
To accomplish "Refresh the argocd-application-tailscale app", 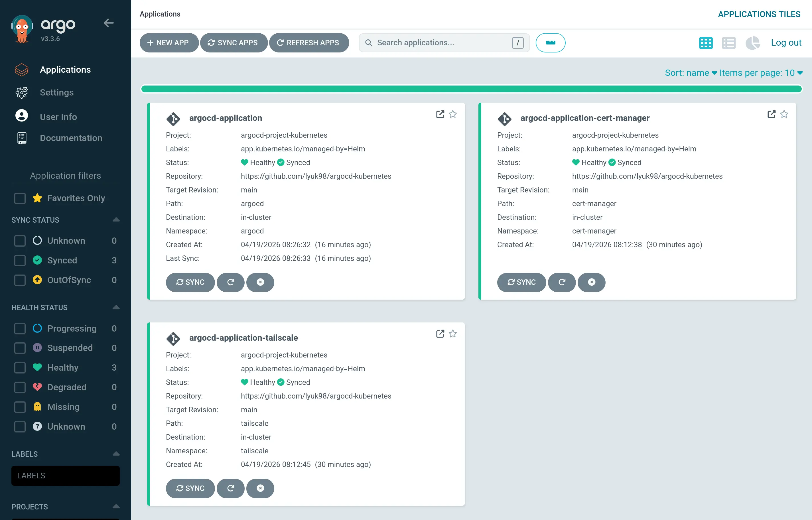I will [231, 488].
